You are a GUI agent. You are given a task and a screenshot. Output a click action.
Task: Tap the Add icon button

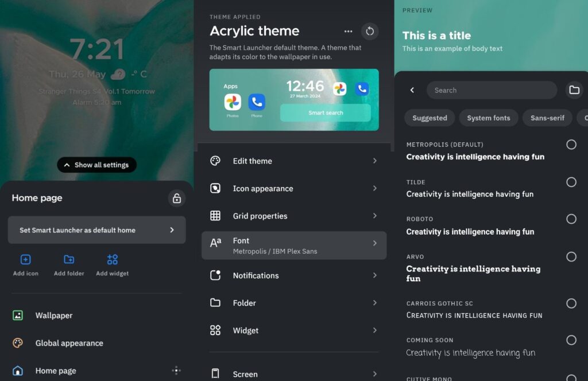click(x=25, y=265)
